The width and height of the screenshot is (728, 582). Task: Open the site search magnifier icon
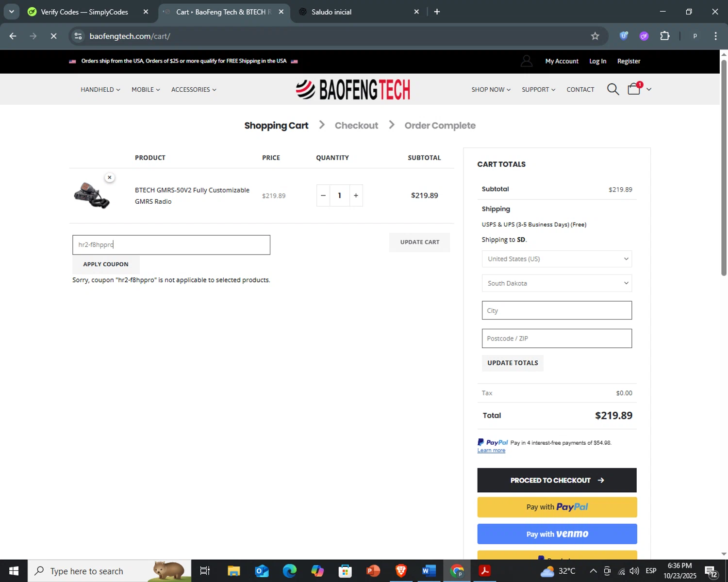pos(613,89)
